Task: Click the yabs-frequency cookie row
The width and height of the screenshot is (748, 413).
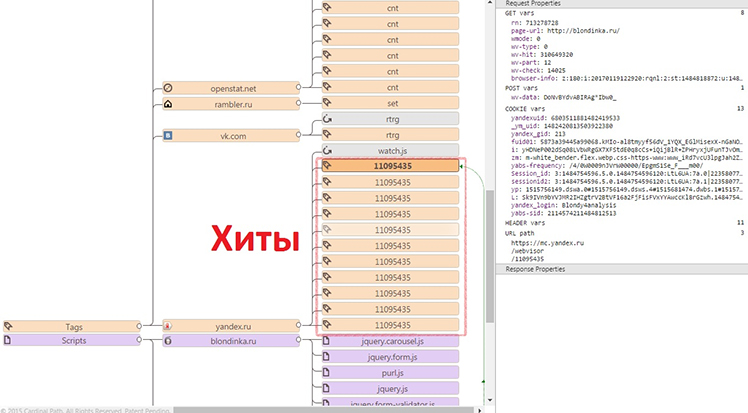Action: click(607, 165)
